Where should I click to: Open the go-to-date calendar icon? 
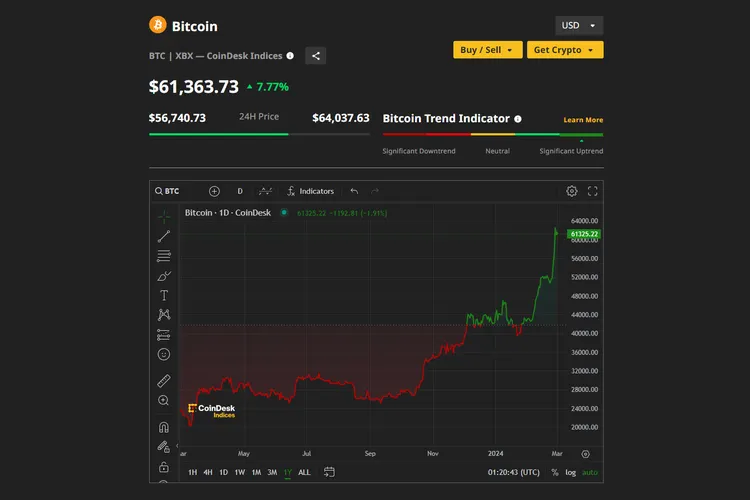click(329, 472)
